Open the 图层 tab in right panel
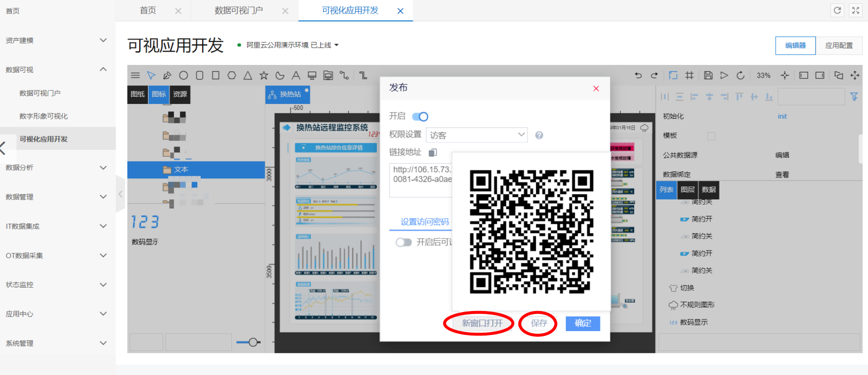 coord(687,189)
